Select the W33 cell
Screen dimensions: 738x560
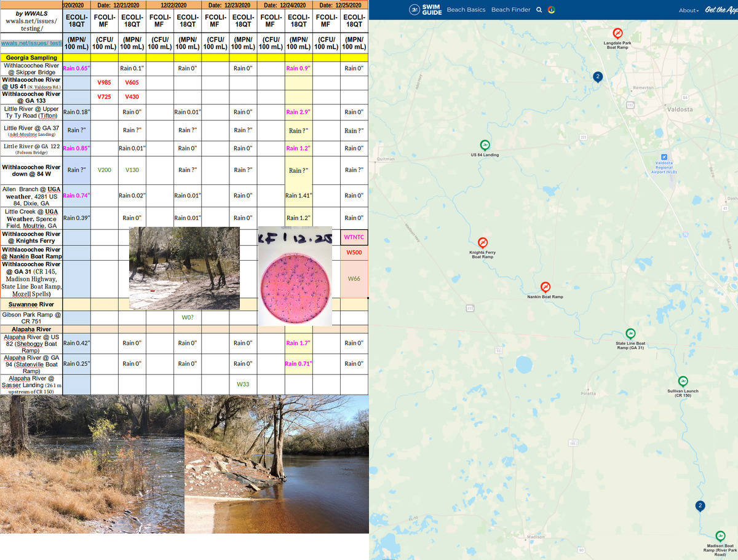[243, 384]
